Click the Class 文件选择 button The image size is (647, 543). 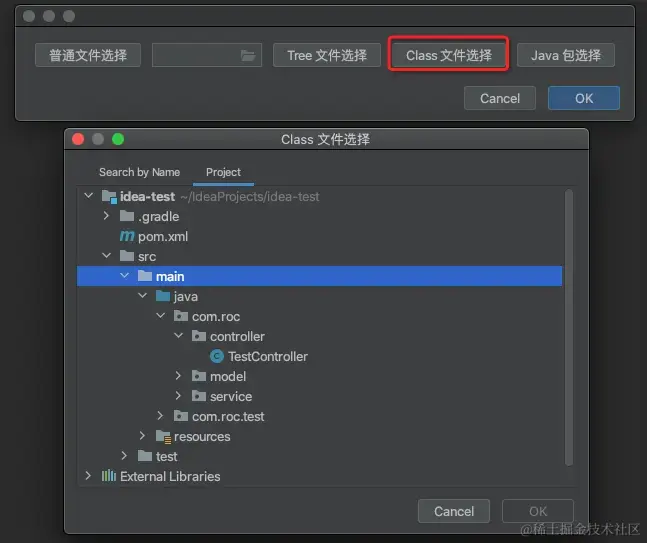(449, 55)
